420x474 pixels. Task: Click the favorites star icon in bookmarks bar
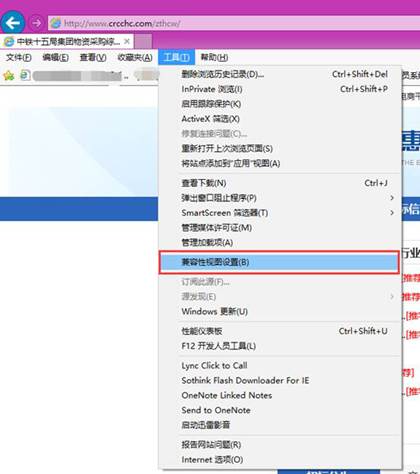point(9,75)
